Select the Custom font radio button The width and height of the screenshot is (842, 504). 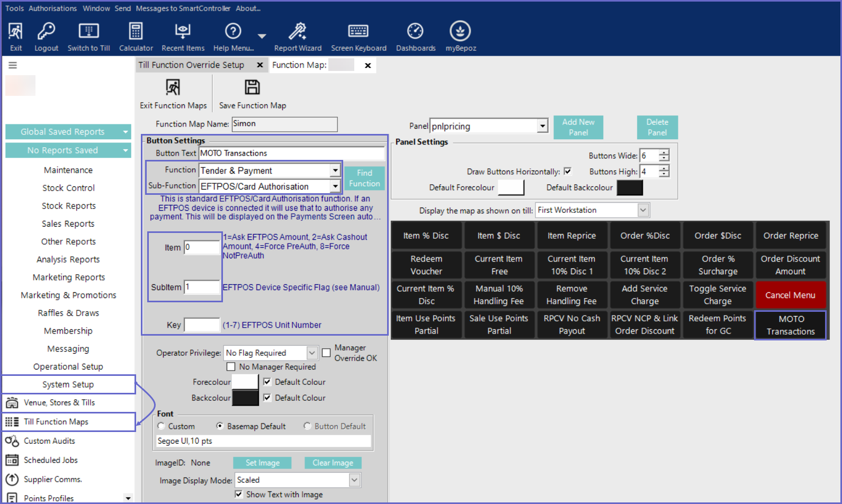click(x=161, y=426)
